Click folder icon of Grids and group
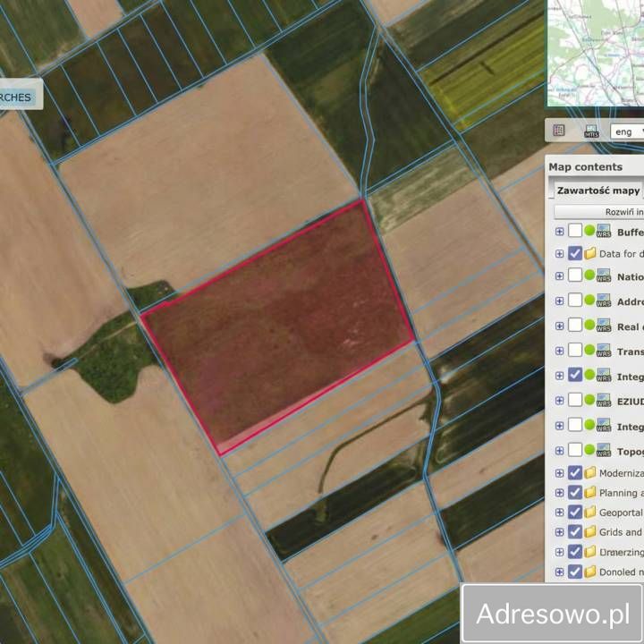This screenshot has height=644, width=644. pos(590,532)
